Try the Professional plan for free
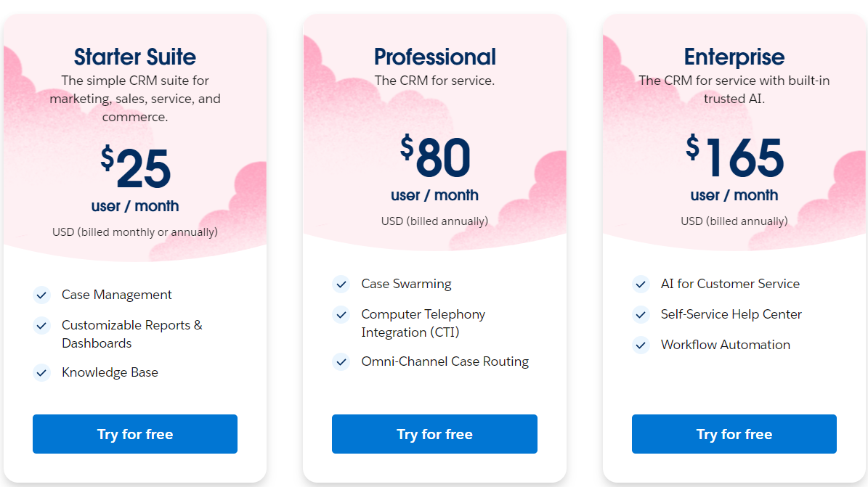 pos(434,434)
